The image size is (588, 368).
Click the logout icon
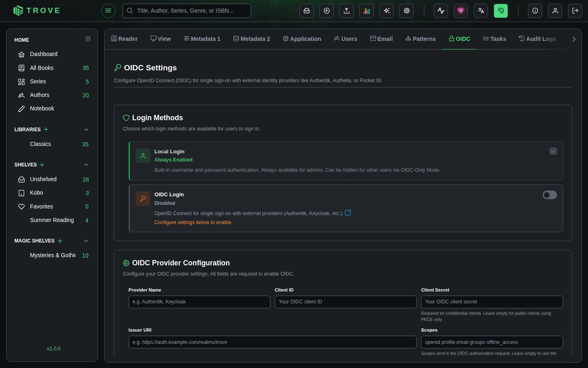pos(575,11)
